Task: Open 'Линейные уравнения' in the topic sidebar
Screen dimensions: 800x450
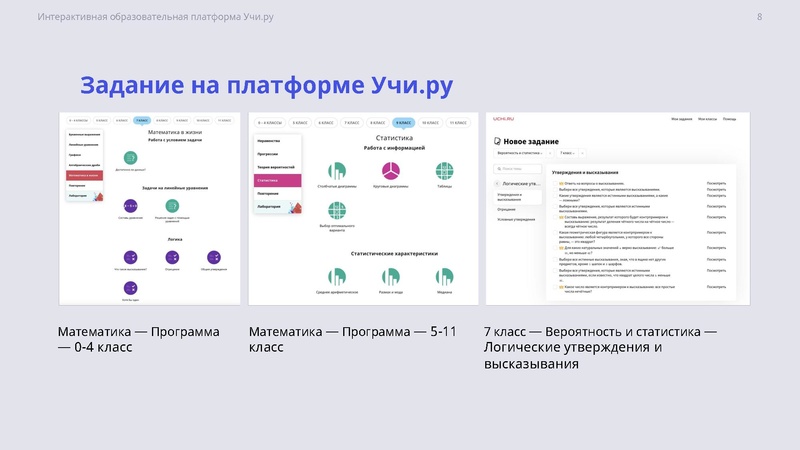Action: tap(85, 145)
